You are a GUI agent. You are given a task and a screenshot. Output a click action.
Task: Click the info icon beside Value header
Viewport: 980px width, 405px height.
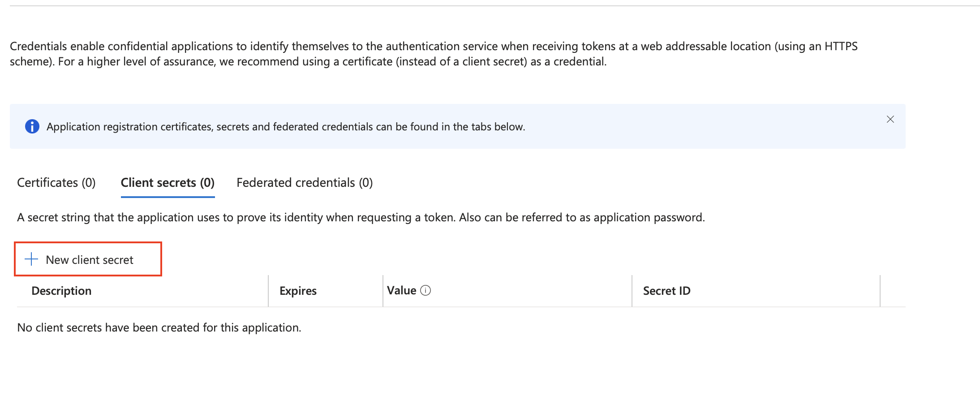(x=426, y=290)
